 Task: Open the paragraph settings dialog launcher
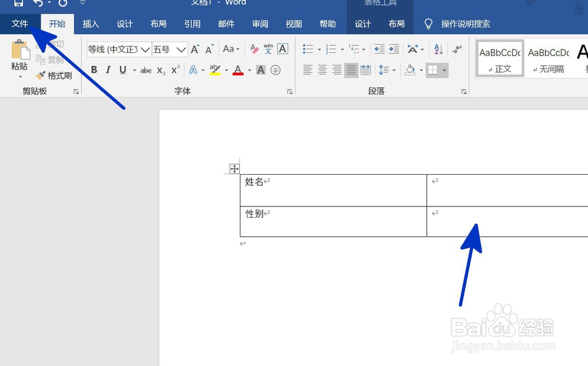point(464,91)
